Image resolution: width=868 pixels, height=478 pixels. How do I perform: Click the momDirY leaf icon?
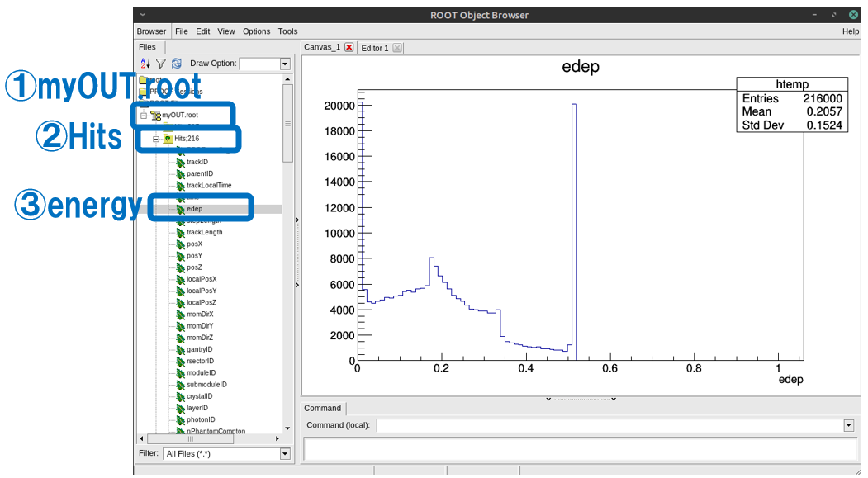tap(181, 326)
